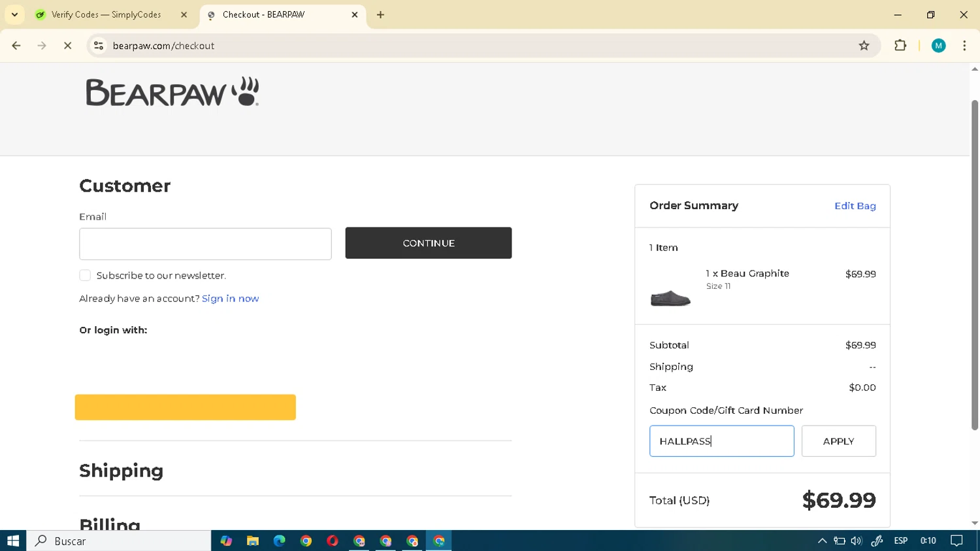Expand the tab search dropdown
The height and width of the screenshot is (551, 980).
tap(14, 14)
